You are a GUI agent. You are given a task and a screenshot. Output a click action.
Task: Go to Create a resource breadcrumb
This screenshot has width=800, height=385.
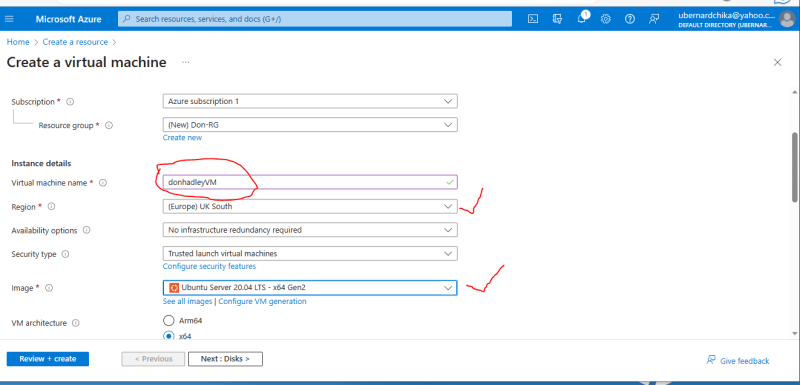point(76,42)
